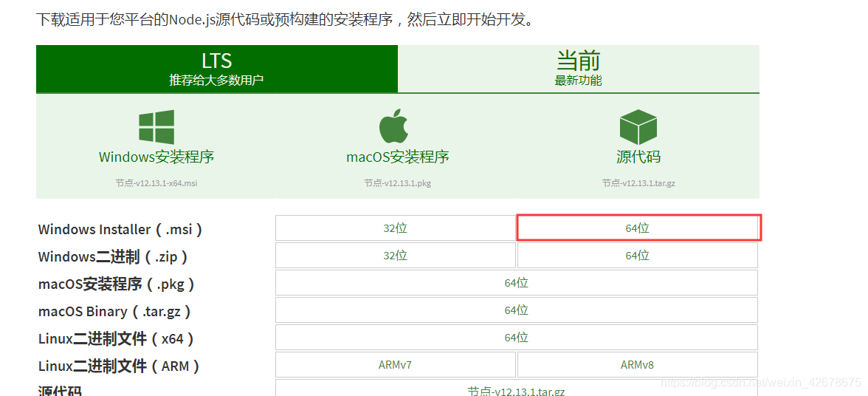Click the Windows Installer (.msi) row label
This screenshot has width=868, height=396.
[120, 229]
